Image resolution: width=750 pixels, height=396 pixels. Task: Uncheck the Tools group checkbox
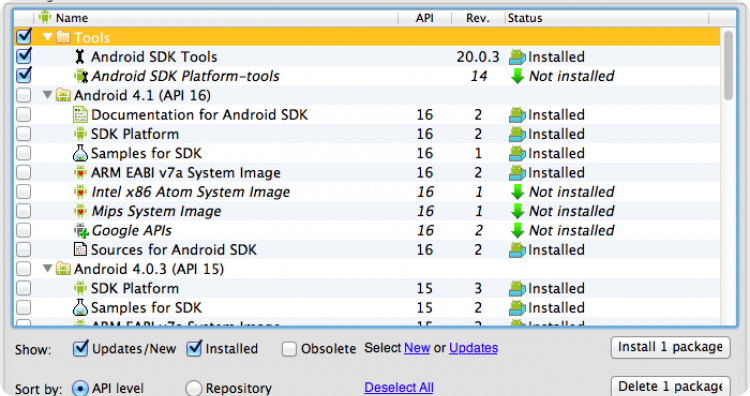23,36
